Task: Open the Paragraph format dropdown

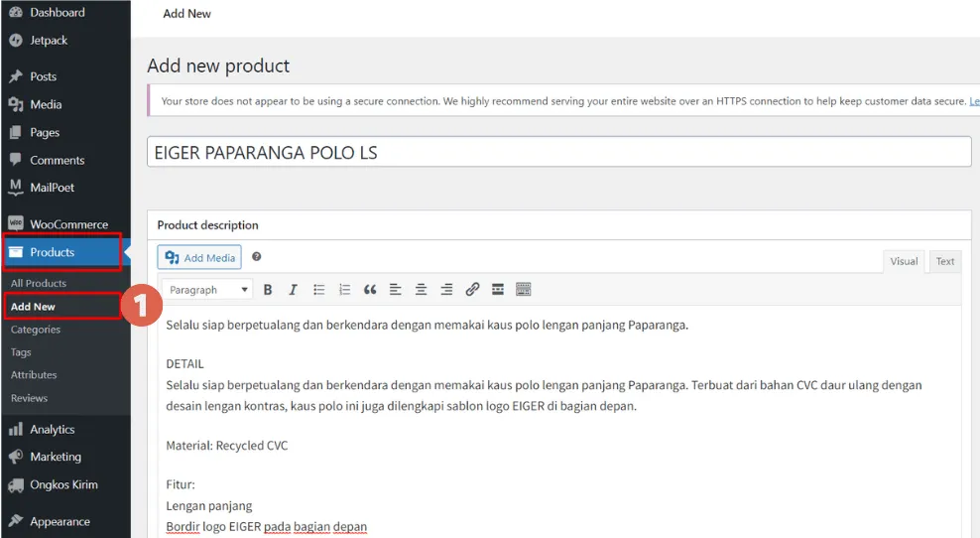Action: 207,290
